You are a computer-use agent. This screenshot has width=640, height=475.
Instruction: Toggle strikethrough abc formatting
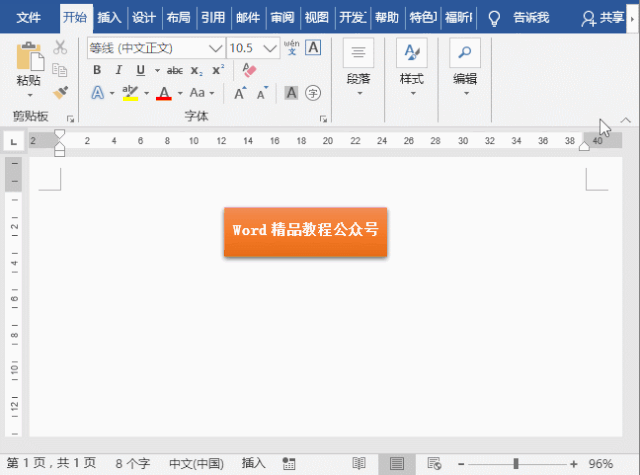click(x=175, y=71)
